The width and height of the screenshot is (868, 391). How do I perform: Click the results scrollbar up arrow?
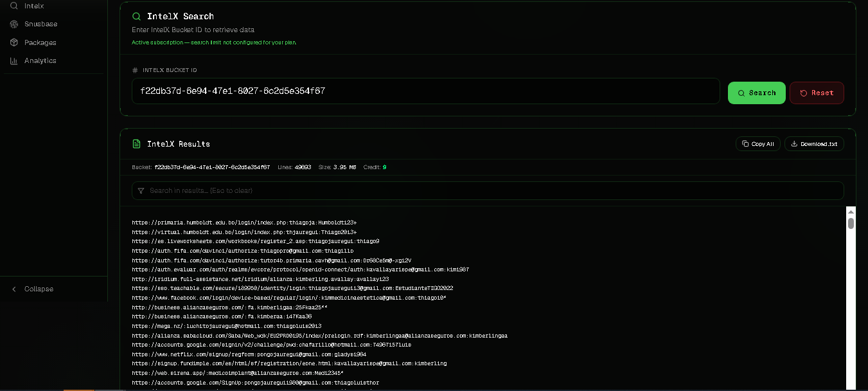click(851, 212)
